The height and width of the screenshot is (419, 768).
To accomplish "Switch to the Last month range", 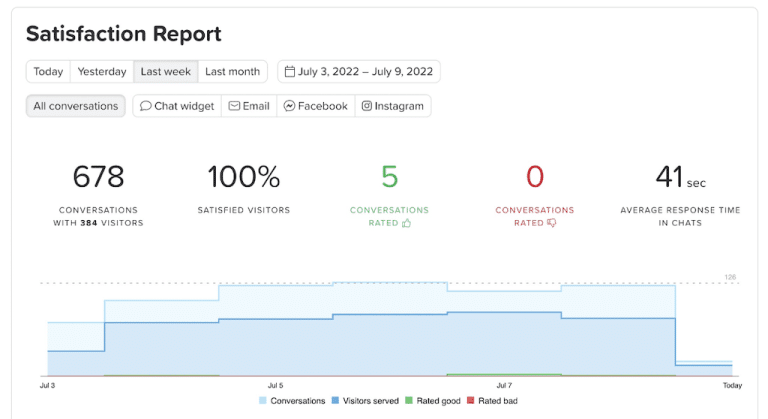I will pos(233,72).
